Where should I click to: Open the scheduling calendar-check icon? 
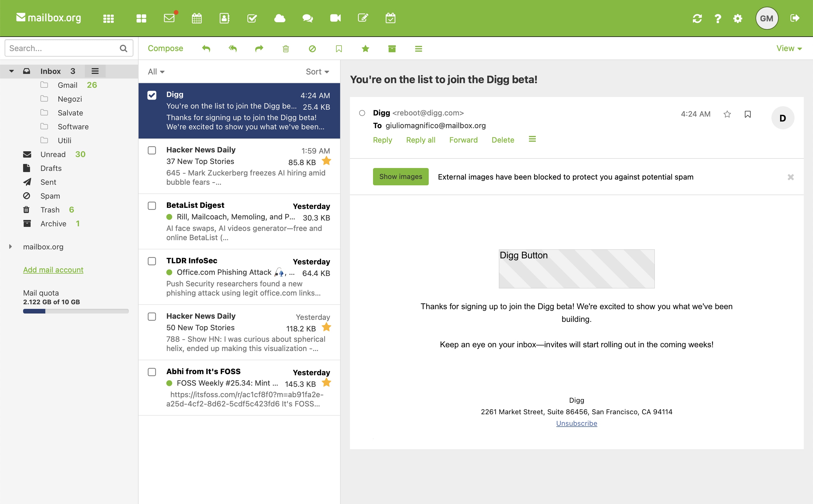pyautogui.click(x=390, y=18)
